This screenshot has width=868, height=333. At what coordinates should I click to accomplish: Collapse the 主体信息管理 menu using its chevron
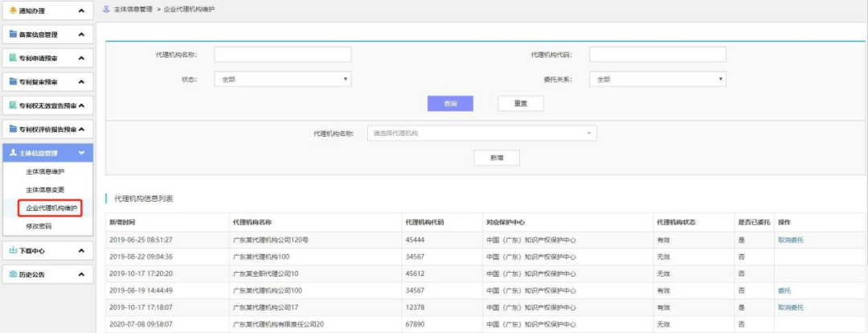[81, 153]
